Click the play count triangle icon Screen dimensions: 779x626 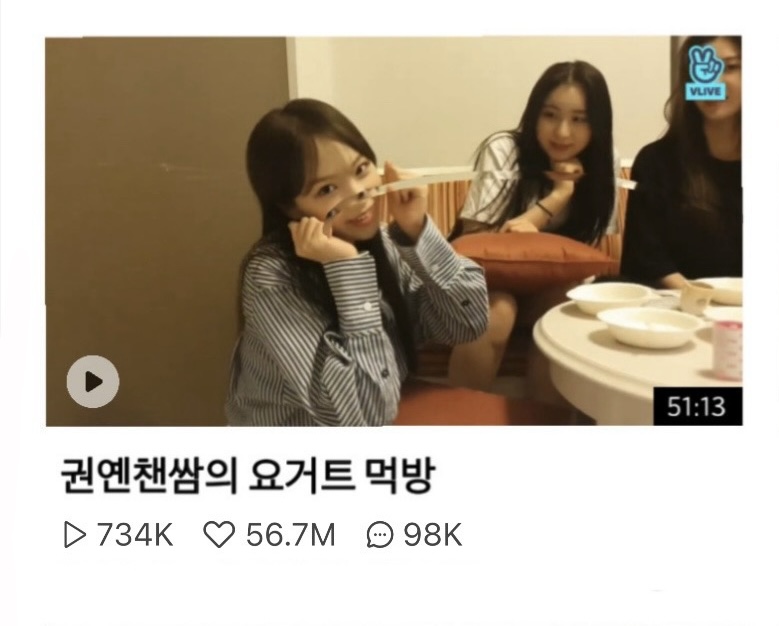(75, 535)
